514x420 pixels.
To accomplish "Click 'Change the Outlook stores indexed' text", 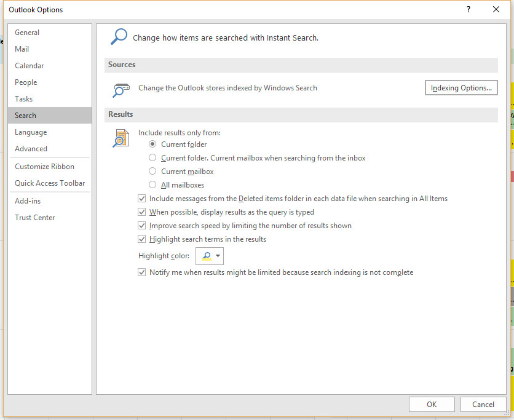I will coord(227,88).
